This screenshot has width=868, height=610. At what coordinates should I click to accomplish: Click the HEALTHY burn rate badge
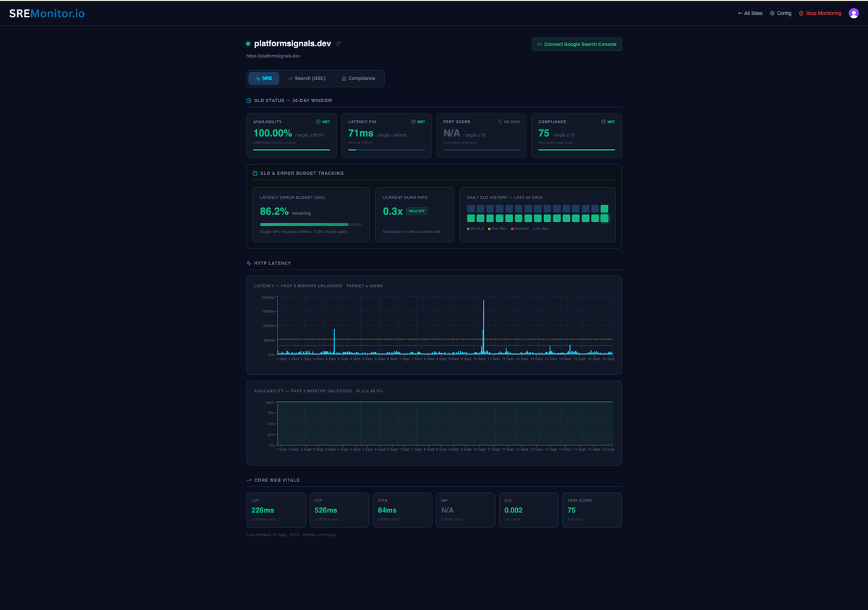click(417, 211)
